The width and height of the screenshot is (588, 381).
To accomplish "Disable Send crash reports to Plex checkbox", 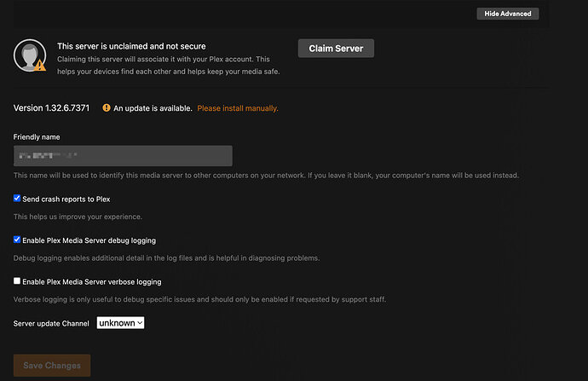I will 17,199.
